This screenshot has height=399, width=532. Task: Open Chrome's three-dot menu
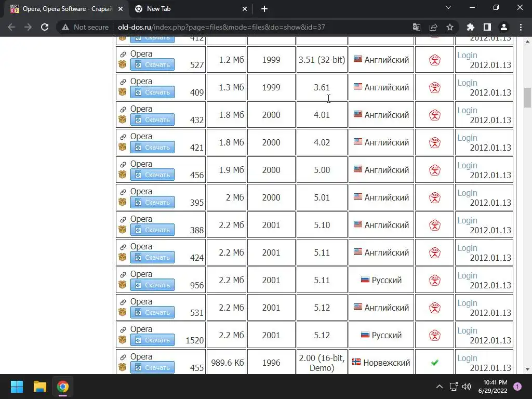pos(521,27)
